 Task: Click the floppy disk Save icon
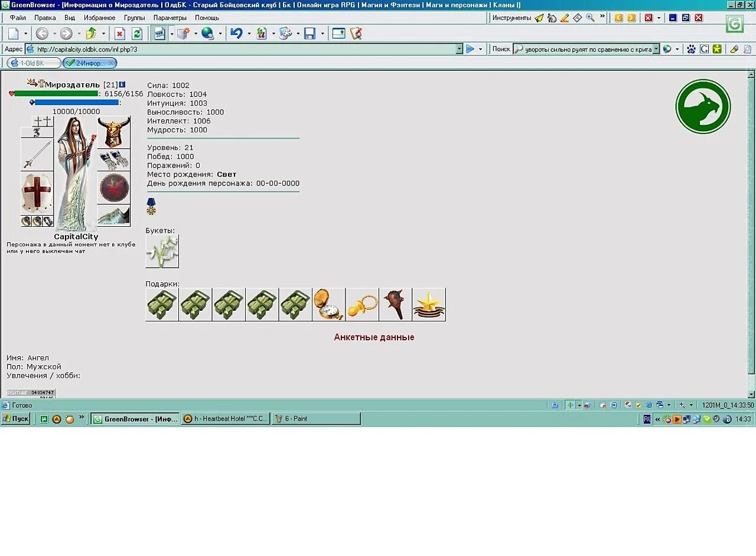[310, 34]
